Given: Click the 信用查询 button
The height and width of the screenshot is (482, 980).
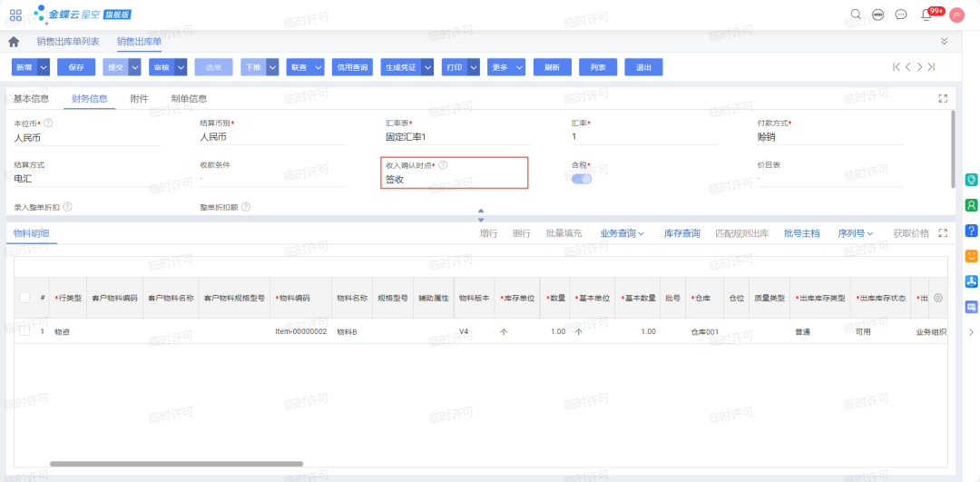Looking at the screenshot, I should [352, 67].
